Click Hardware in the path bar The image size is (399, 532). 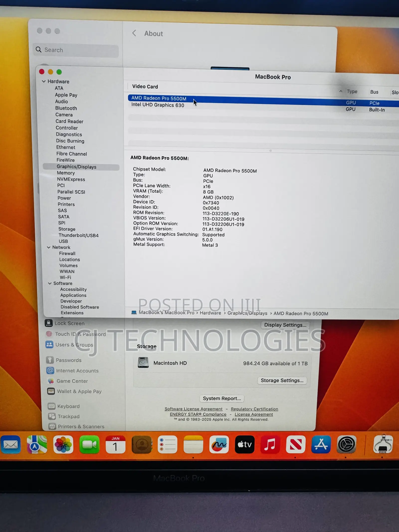(x=210, y=313)
